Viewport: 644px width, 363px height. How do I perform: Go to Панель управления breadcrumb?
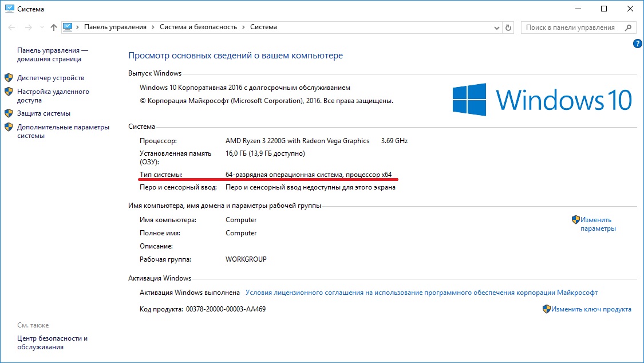point(115,27)
